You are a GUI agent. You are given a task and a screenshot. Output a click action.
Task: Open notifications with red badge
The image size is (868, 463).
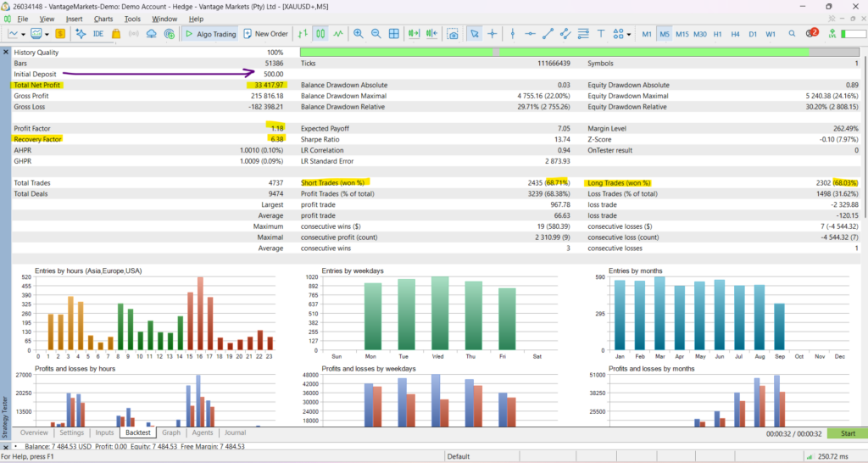[811, 33]
